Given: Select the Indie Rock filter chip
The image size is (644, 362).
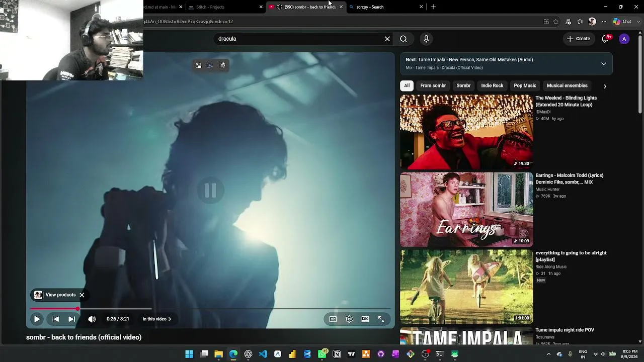Looking at the screenshot, I should click(492, 85).
